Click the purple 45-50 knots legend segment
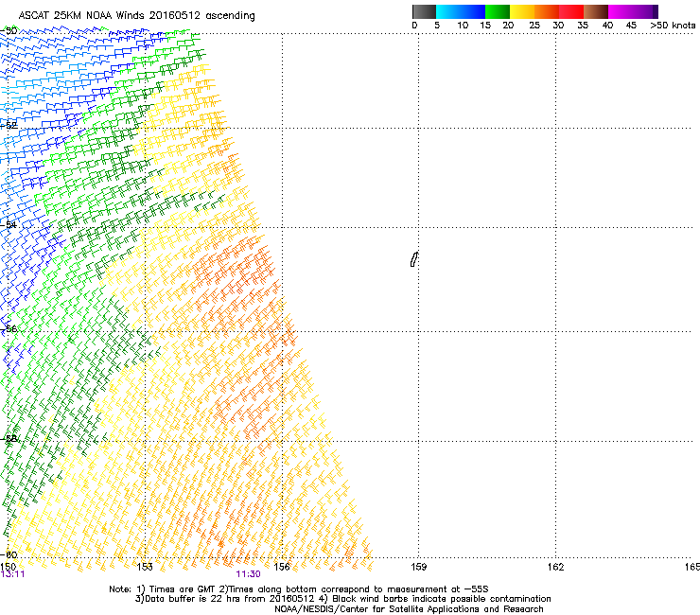Screen dimensions: 700x615 645,11
